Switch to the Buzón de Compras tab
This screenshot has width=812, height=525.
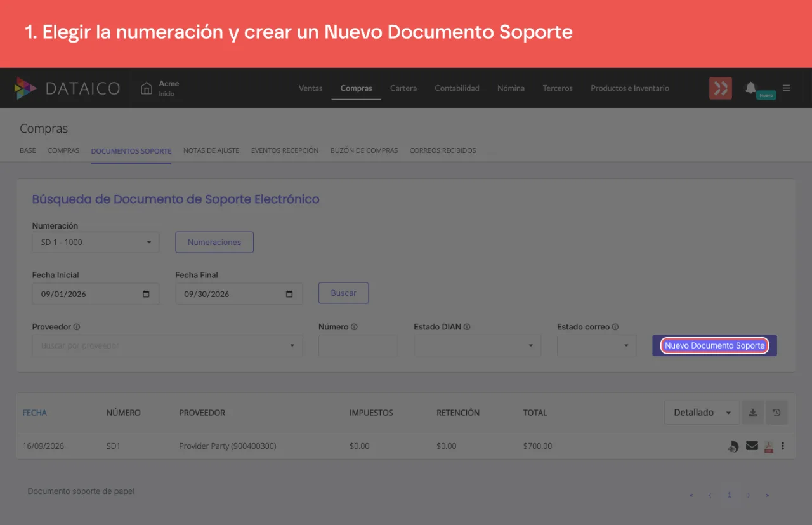[x=364, y=150]
